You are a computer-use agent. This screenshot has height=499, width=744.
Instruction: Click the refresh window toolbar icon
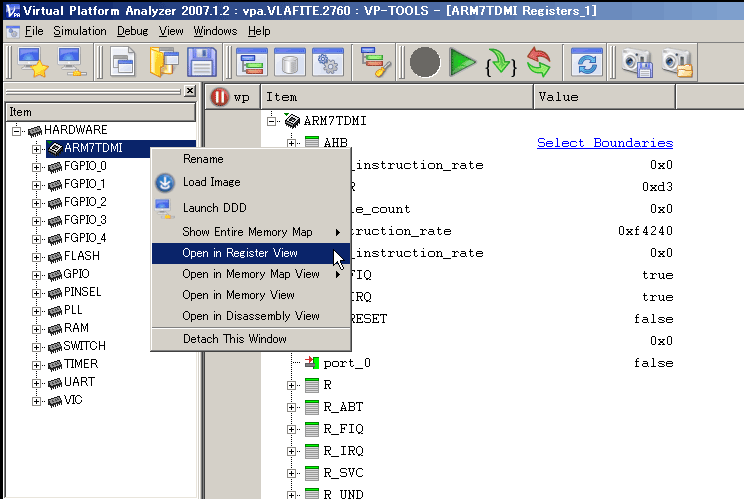coord(587,62)
